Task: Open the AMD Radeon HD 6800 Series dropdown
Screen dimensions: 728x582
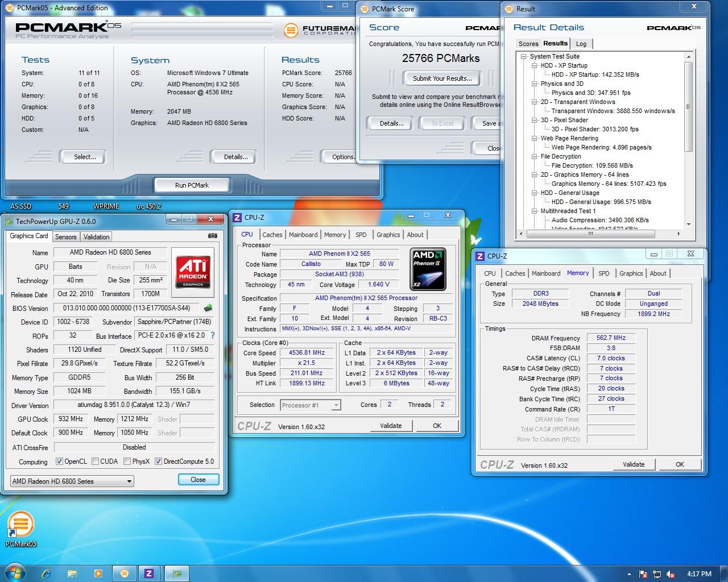Action: point(72,481)
